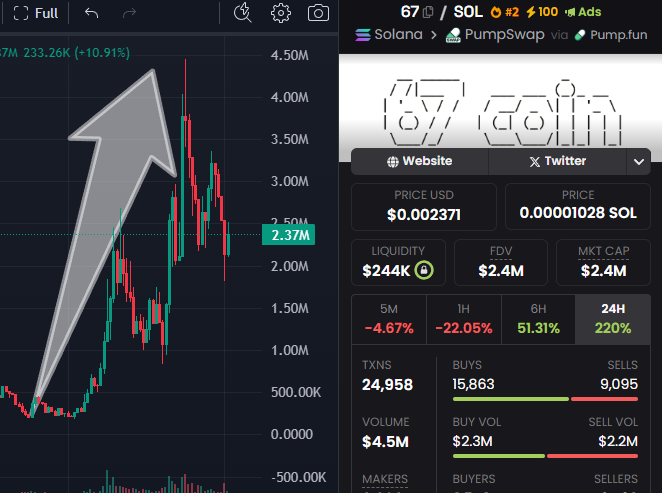Open the token Website button
The width and height of the screenshot is (662, 493).
pyautogui.click(x=420, y=161)
